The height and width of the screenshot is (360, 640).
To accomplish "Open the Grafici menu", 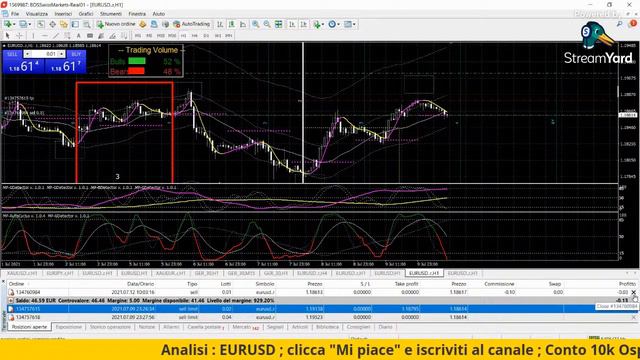I will point(86,14).
